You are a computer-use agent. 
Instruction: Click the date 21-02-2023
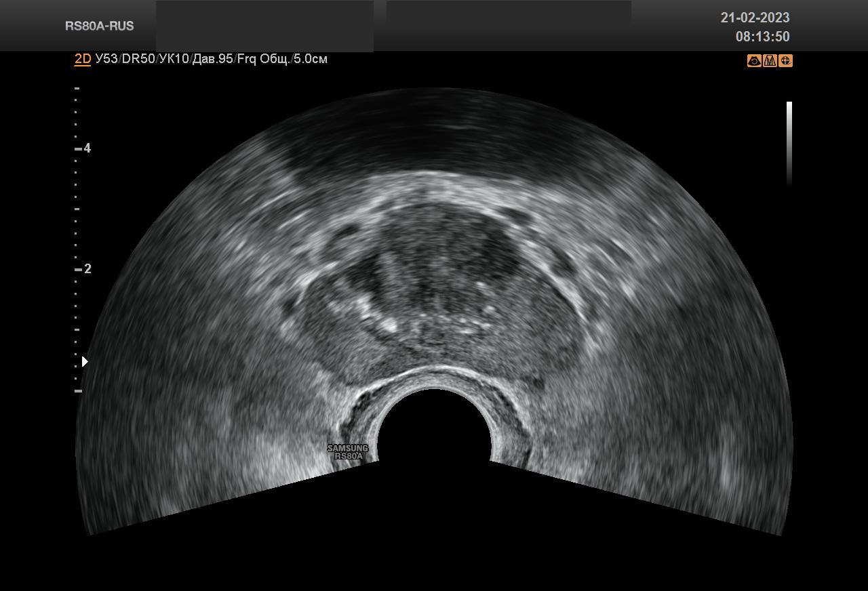click(x=755, y=18)
